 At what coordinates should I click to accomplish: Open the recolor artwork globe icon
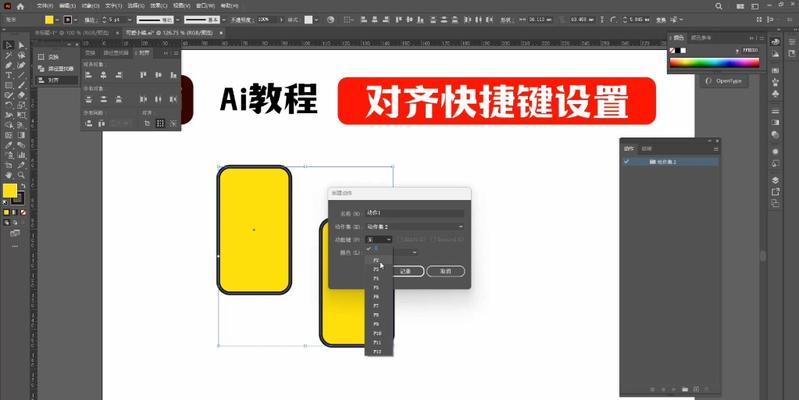click(330, 20)
